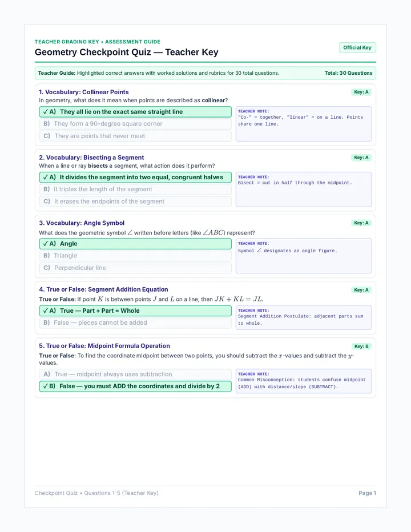Pick option 'It triples the length of the segment'

point(135,190)
